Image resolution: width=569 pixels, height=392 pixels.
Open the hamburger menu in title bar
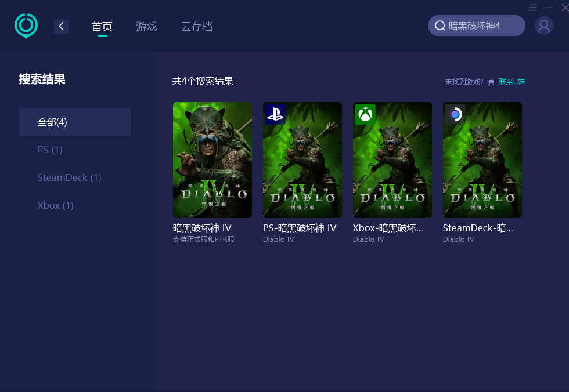(x=533, y=8)
